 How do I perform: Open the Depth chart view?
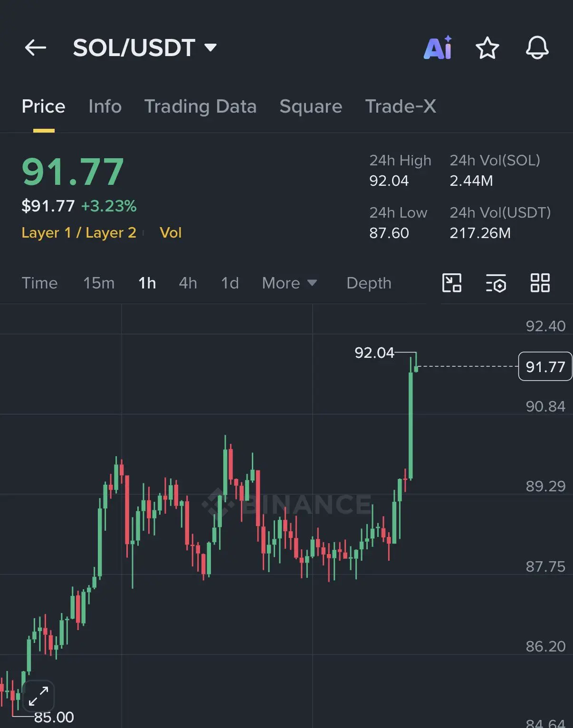click(x=369, y=283)
